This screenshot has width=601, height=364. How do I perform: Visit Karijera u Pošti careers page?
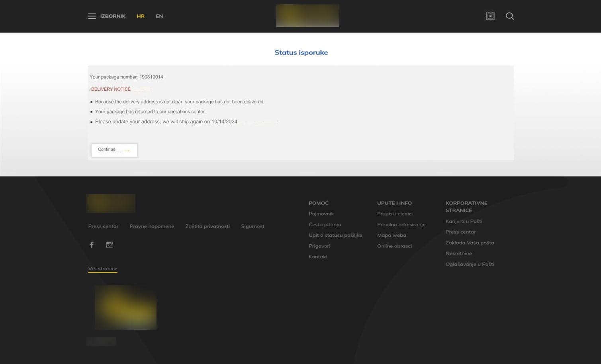[464, 221]
